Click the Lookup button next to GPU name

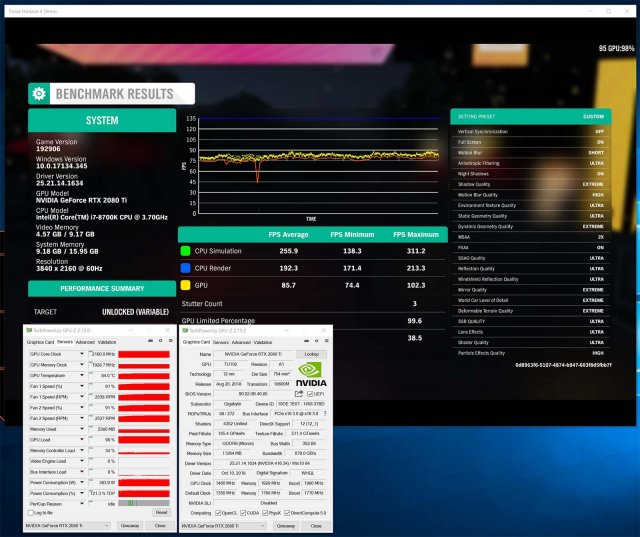311,354
